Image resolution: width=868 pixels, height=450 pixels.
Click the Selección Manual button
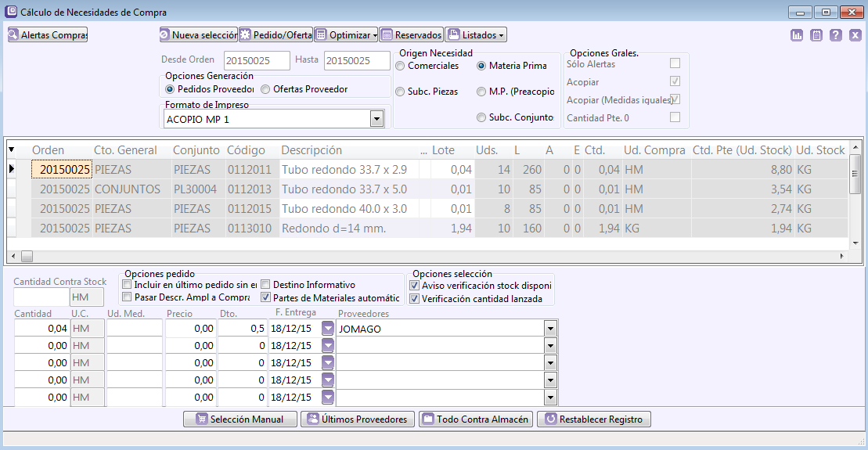pos(240,419)
